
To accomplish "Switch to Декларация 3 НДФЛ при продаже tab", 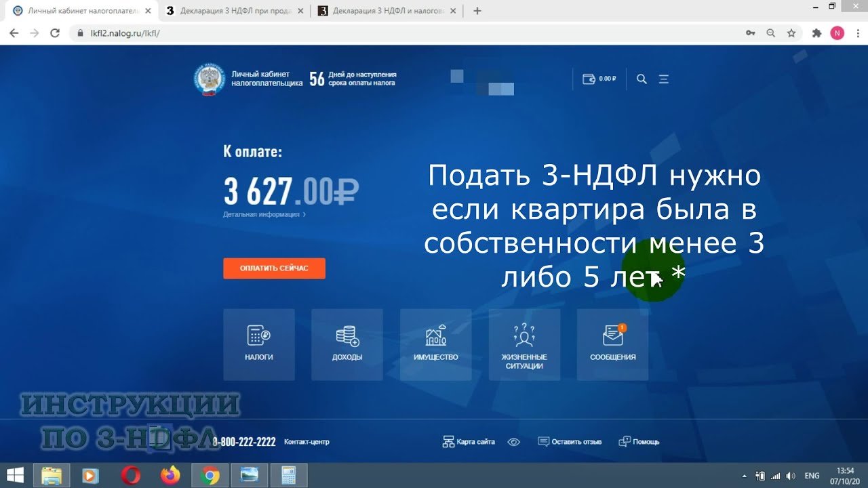I will (x=234, y=11).
